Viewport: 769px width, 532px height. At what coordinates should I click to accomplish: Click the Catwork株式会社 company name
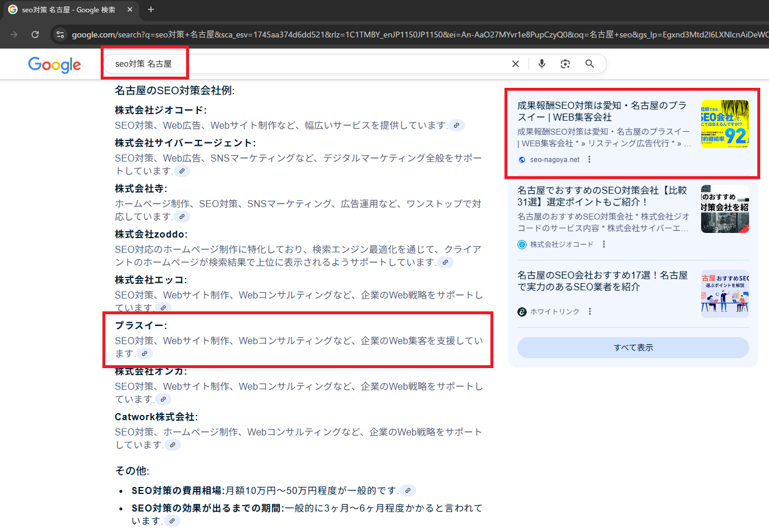pyautogui.click(x=156, y=417)
